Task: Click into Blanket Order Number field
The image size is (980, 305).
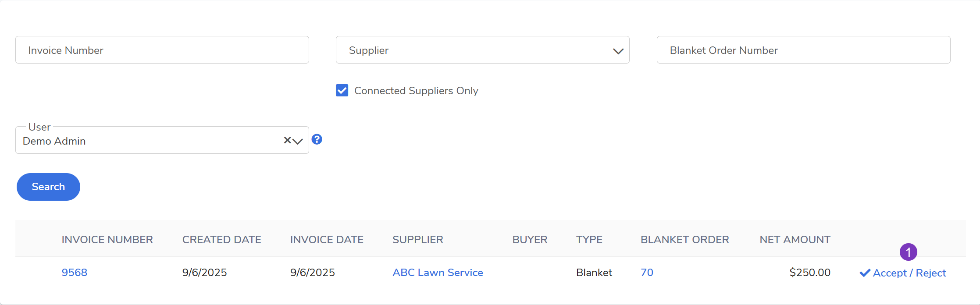Action: (x=803, y=50)
